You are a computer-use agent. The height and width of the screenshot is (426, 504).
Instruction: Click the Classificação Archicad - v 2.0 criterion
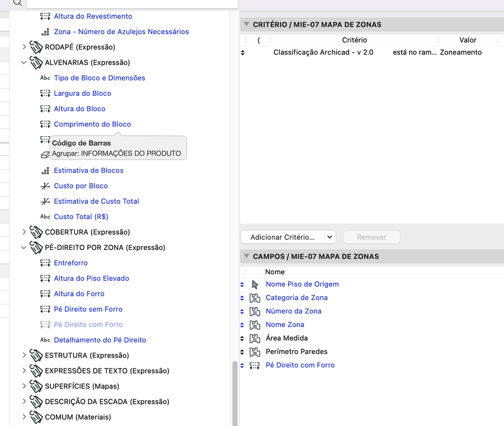[323, 52]
